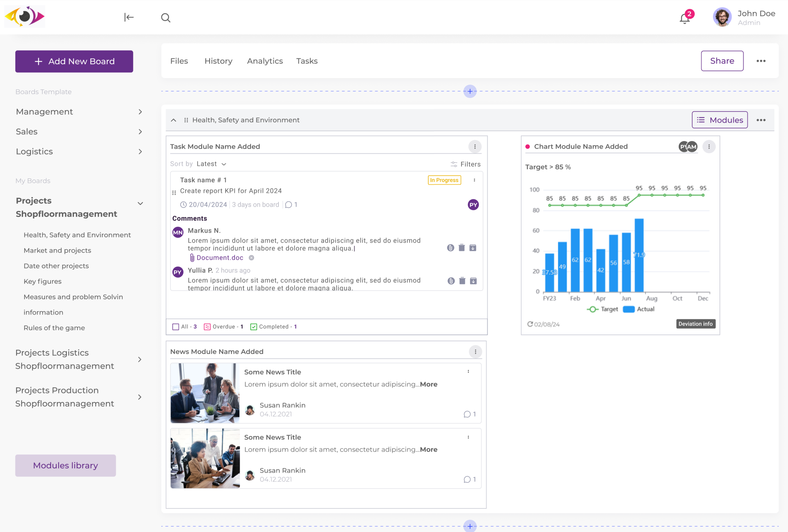Collapse the Health, Safety and Environment section
The height and width of the screenshot is (532, 788).
point(174,120)
